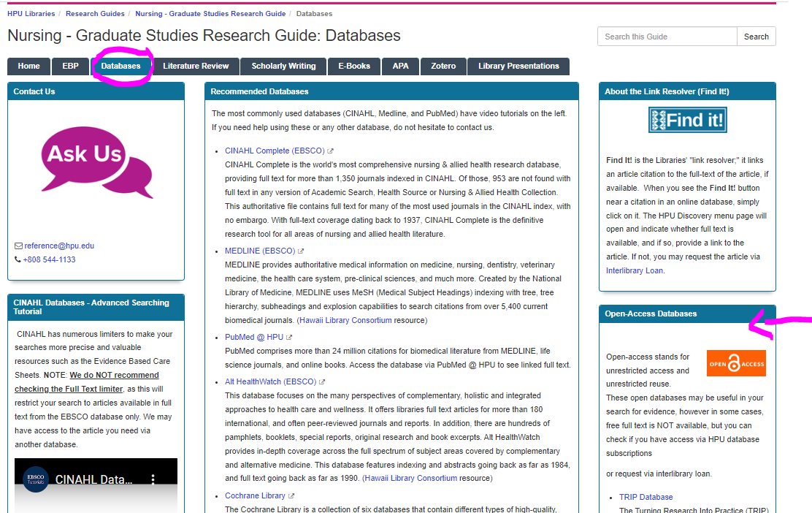Click the reference@hpu.edu email link

point(59,246)
